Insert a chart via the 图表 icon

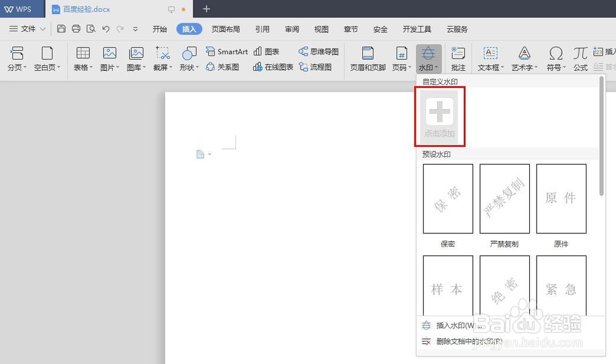(267, 51)
